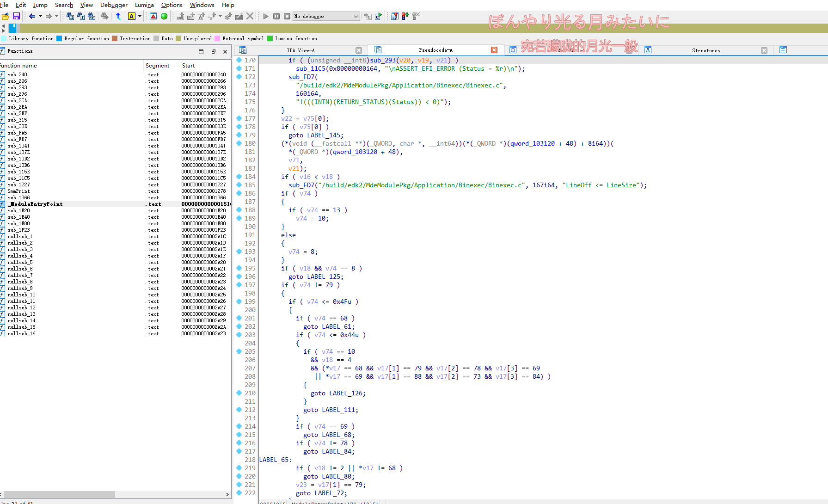Click the binoculars search-next-code icon
The width and height of the screenshot is (828, 504).
[x=70, y=16]
